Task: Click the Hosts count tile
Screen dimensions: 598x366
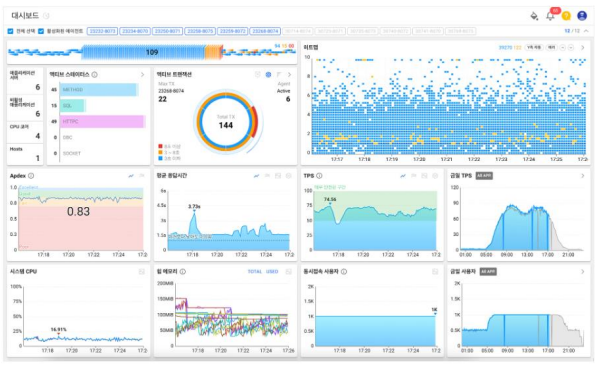Action: (x=25, y=154)
